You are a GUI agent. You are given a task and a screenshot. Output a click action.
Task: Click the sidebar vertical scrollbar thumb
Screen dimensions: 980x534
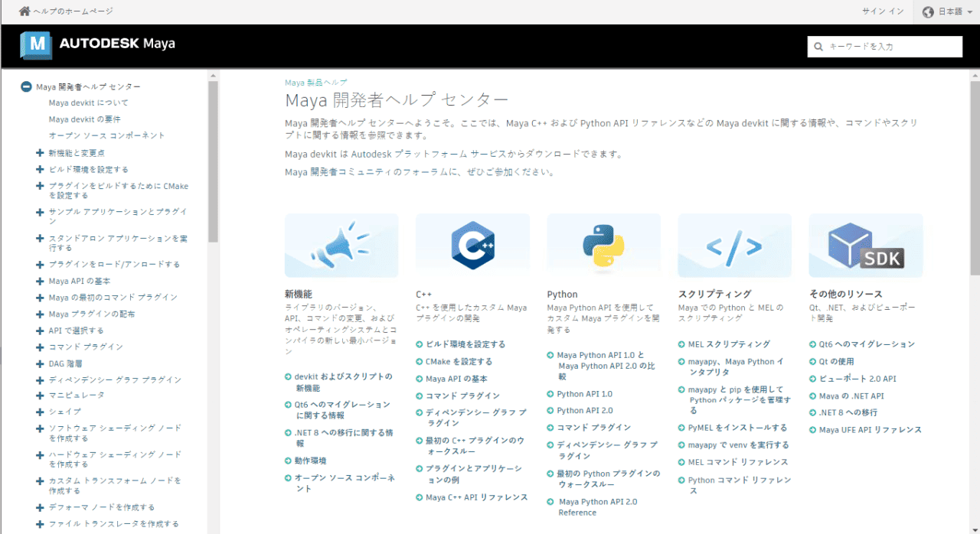[213, 161]
